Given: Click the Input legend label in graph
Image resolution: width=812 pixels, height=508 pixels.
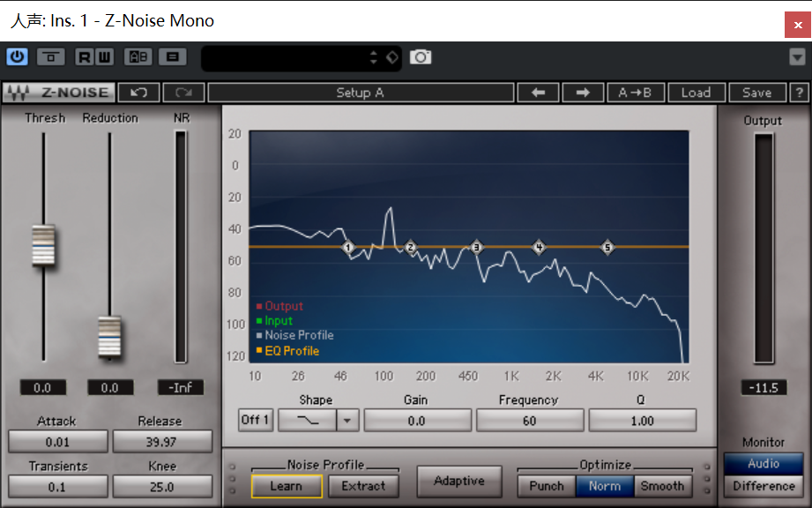Looking at the screenshot, I should 279,321.
